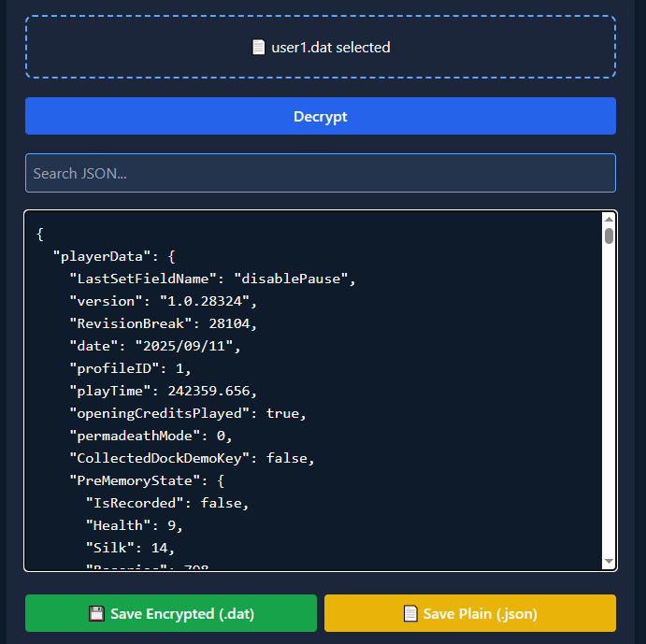This screenshot has height=644, width=646.
Task: Focus the Search JSON input field
Action: point(321,173)
